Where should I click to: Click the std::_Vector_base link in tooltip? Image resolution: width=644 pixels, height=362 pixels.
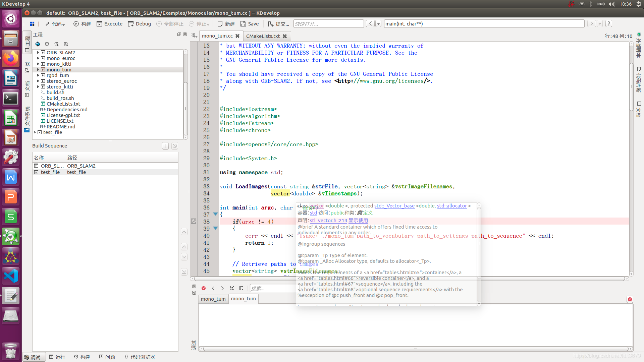(394, 206)
